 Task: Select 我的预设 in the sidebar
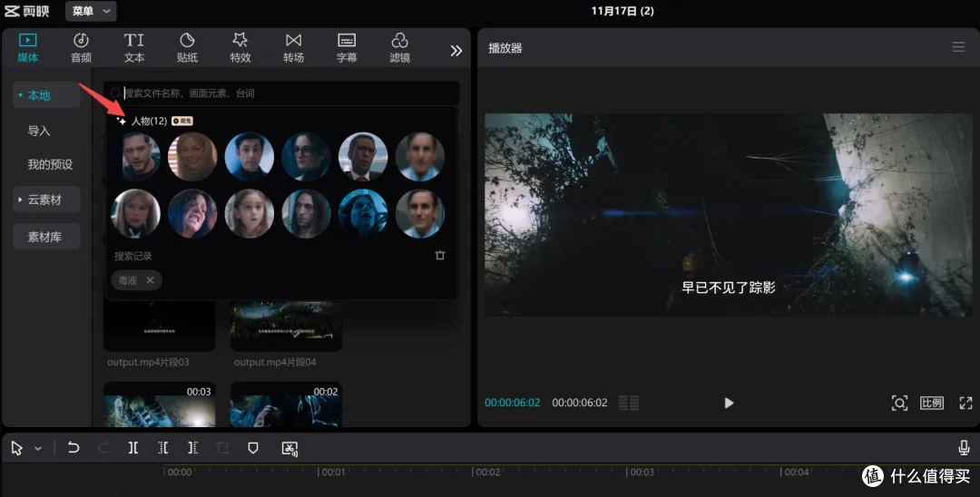(x=50, y=164)
